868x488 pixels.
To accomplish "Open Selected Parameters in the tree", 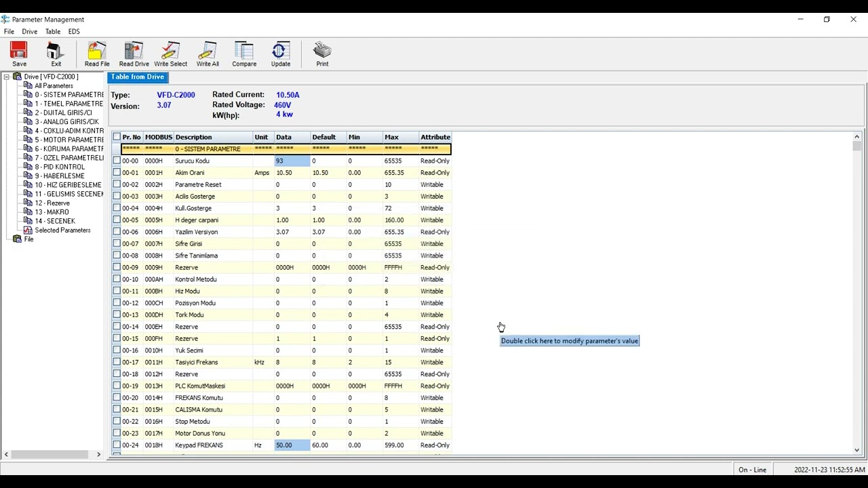I will (62, 230).
